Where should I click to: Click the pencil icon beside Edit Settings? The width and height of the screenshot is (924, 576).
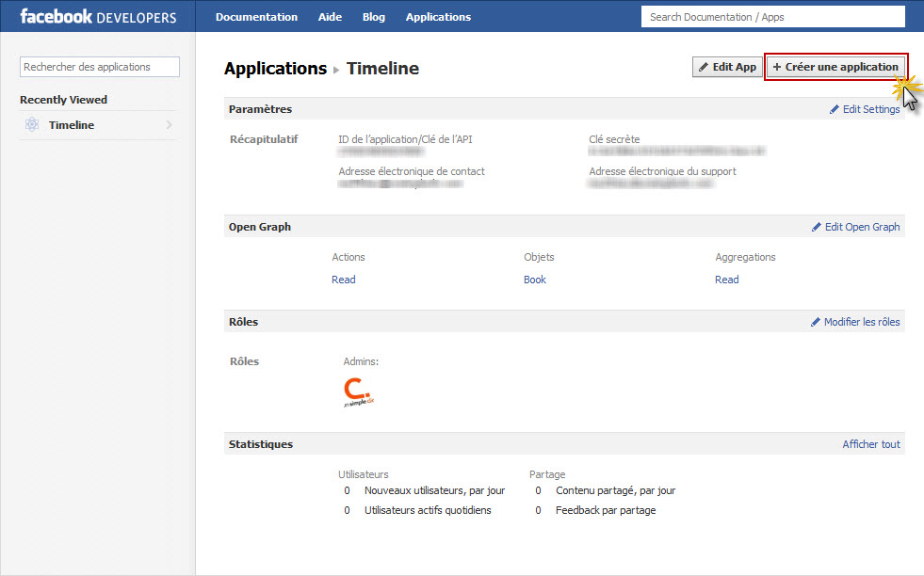click(835, 109)
